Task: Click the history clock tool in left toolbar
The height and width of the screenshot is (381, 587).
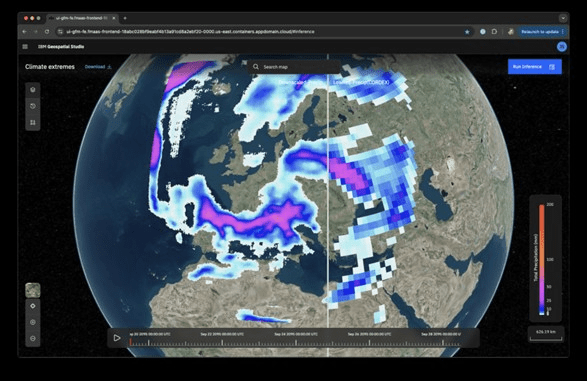Action: point(33,106)
